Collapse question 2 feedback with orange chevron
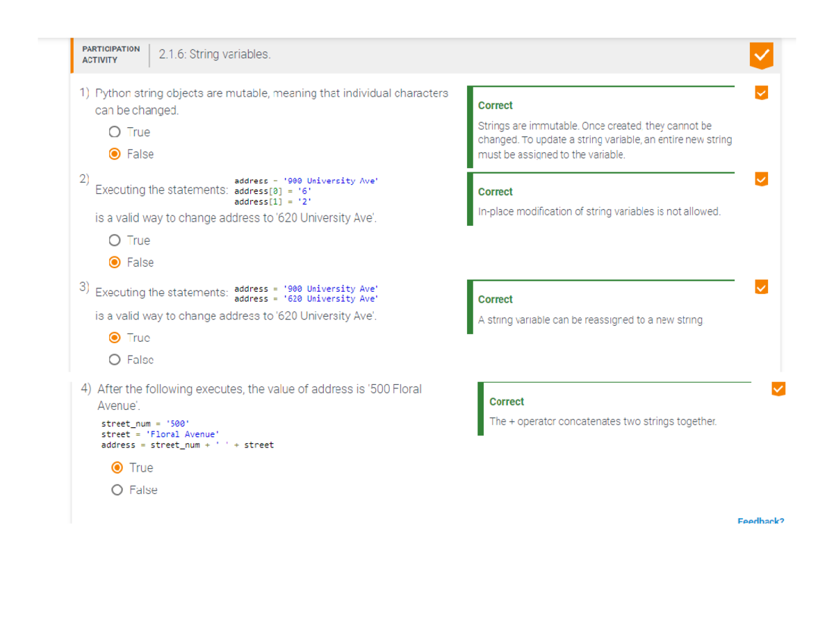The image size is (834, 644). pos(761,179)
